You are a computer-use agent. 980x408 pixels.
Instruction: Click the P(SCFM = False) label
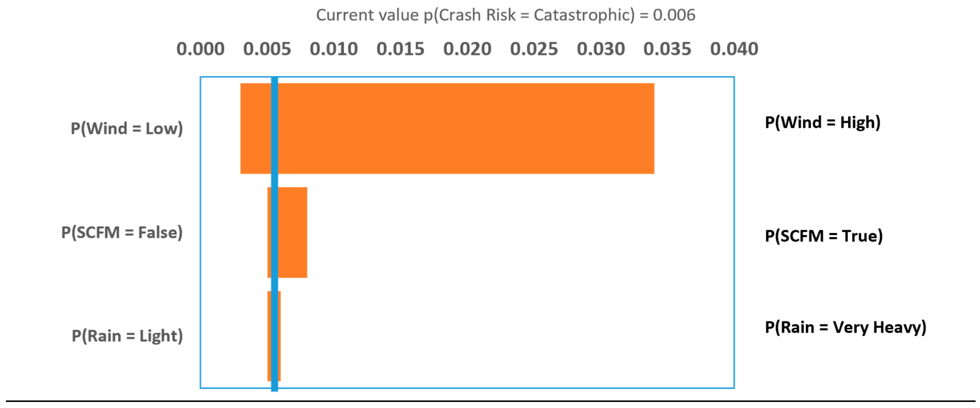[122, 233]
